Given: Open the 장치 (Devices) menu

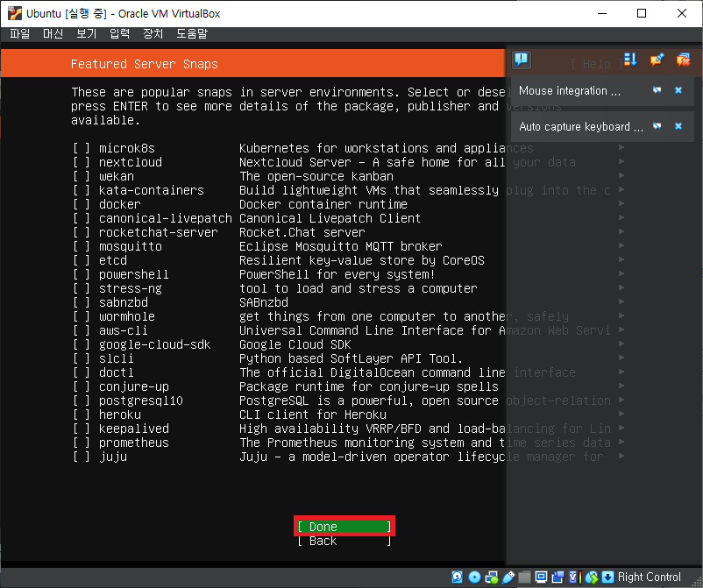Looking at the screenshot, I should 153,33.
